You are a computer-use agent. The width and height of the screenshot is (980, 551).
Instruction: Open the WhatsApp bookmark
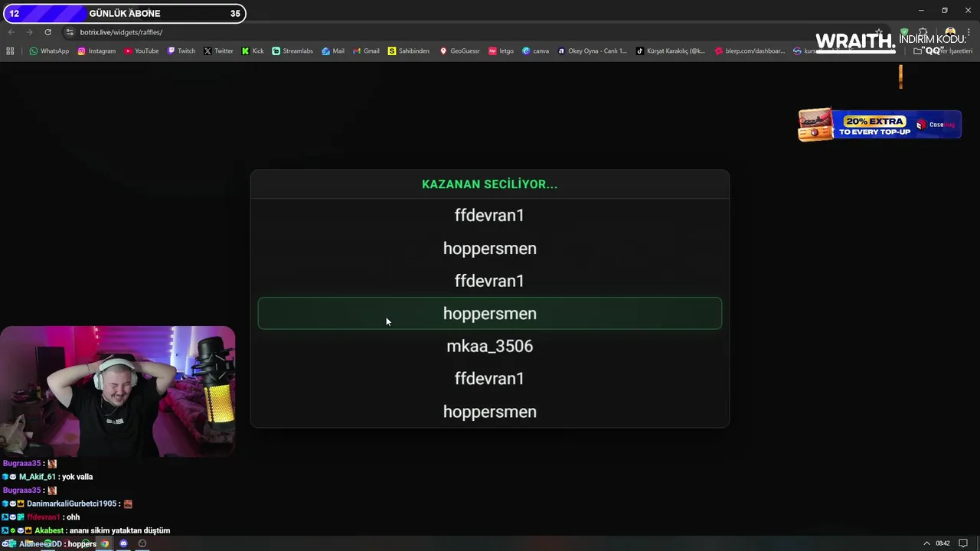tap(49, 51)
